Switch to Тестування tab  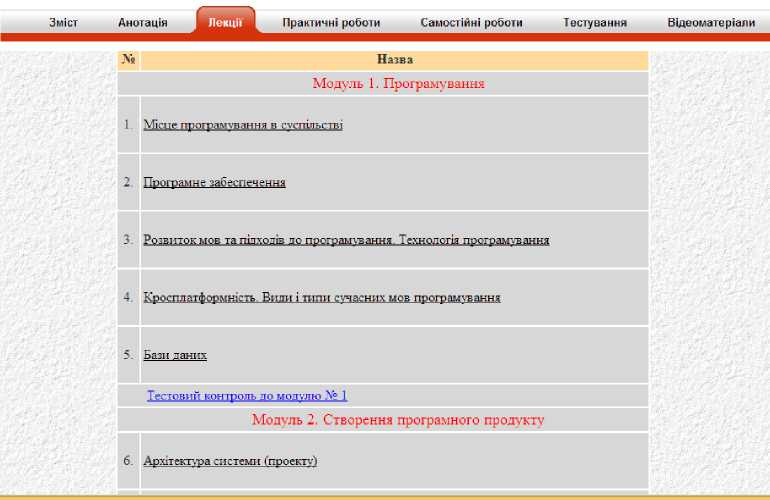[595, 23]
